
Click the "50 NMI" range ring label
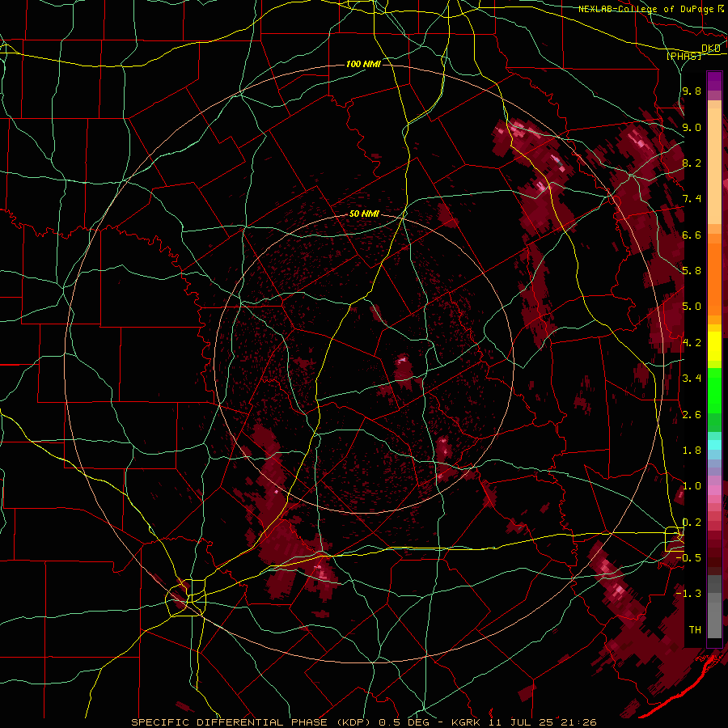[x=365, y=214]
